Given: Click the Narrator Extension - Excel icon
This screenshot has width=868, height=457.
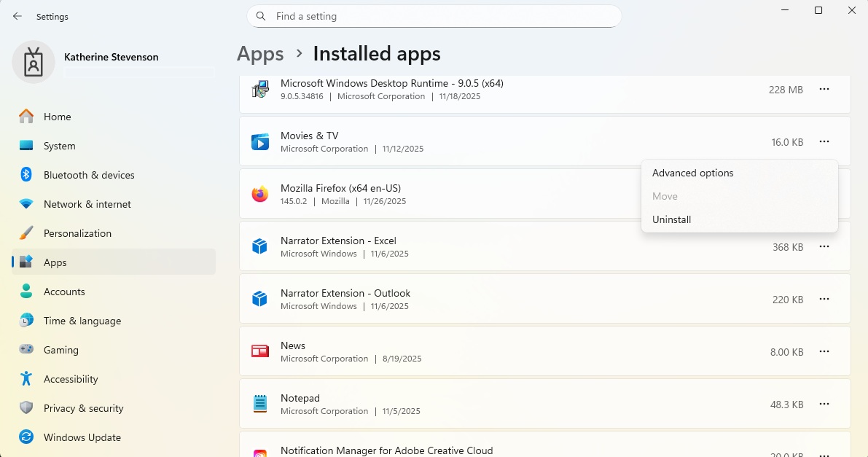Looking at the screenshot, I should click(260, 246).
